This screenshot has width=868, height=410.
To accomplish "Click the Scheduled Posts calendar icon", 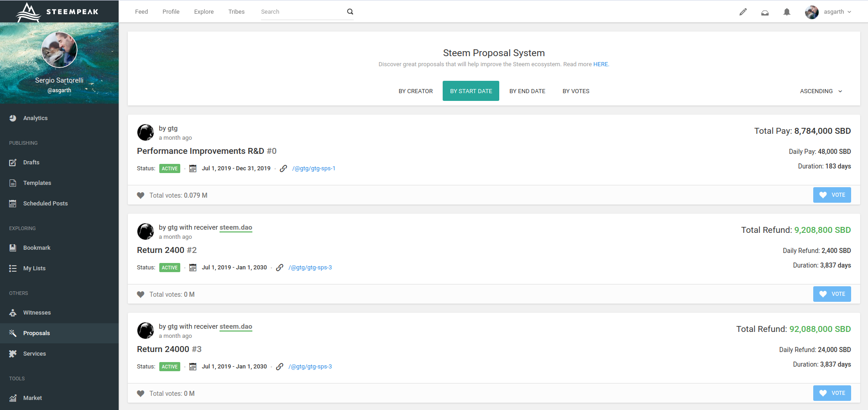I will tap(13, 204).
